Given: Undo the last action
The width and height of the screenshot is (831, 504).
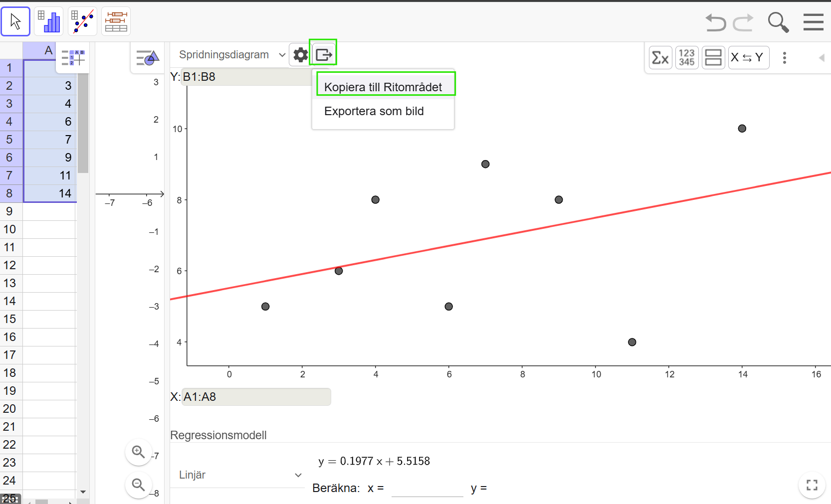Looking at the screenshot, I should pos(715,22).
